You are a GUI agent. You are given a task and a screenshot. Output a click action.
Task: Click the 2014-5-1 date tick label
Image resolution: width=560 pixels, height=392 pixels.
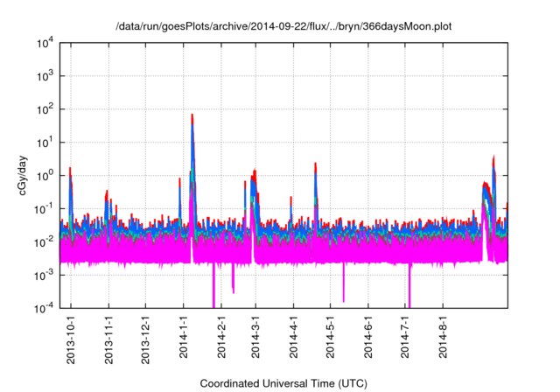pyautogui.click(x=330, y=338)
